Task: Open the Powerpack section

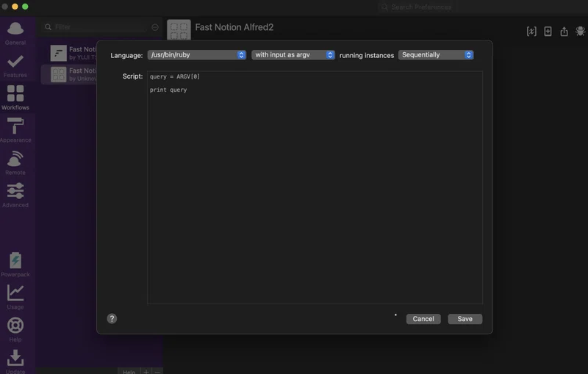Action: click(x=15, y=265)
